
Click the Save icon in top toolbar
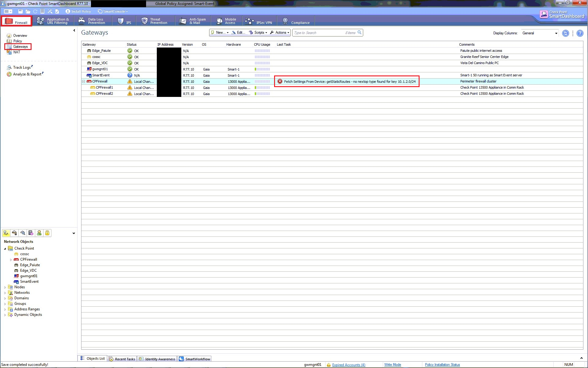tap(21, 11)
